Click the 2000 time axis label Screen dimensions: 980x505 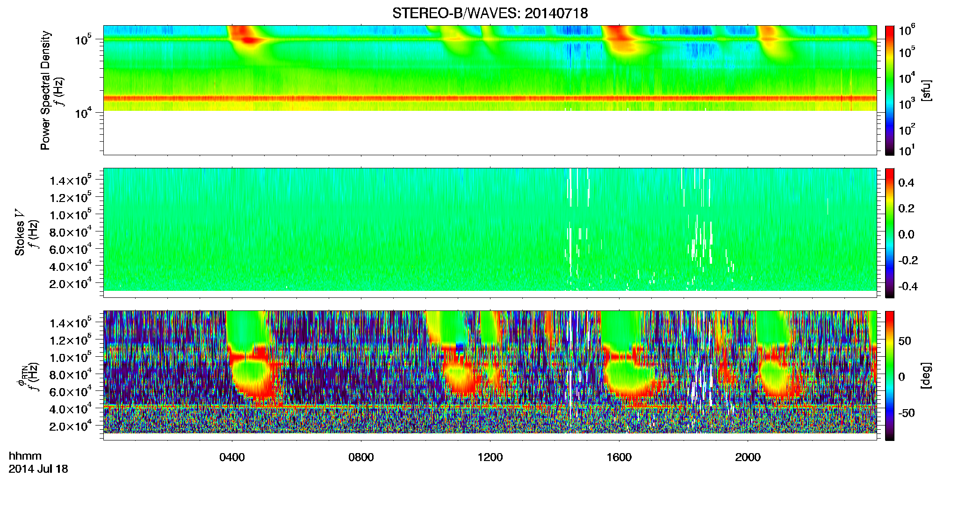(748, 457)
